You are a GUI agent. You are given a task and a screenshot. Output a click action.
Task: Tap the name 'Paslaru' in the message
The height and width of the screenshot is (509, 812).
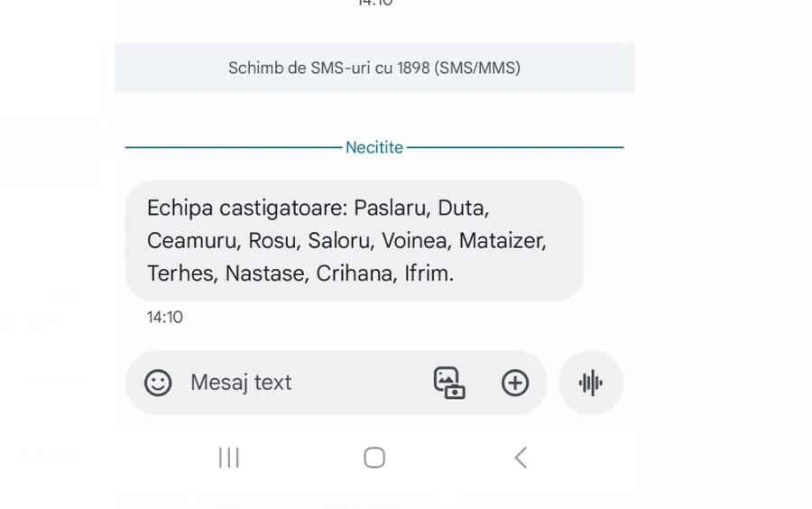(390, 208)
